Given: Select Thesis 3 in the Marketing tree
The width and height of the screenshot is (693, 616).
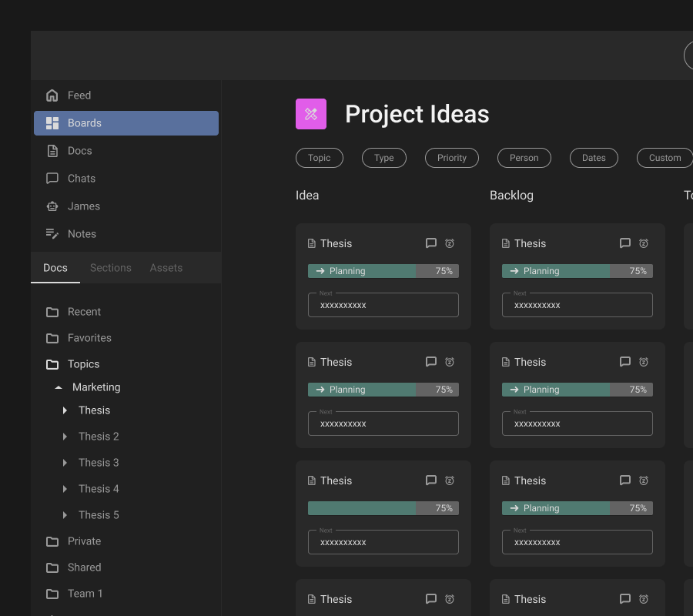Looking at the screenshot, I should pos(99,463).
